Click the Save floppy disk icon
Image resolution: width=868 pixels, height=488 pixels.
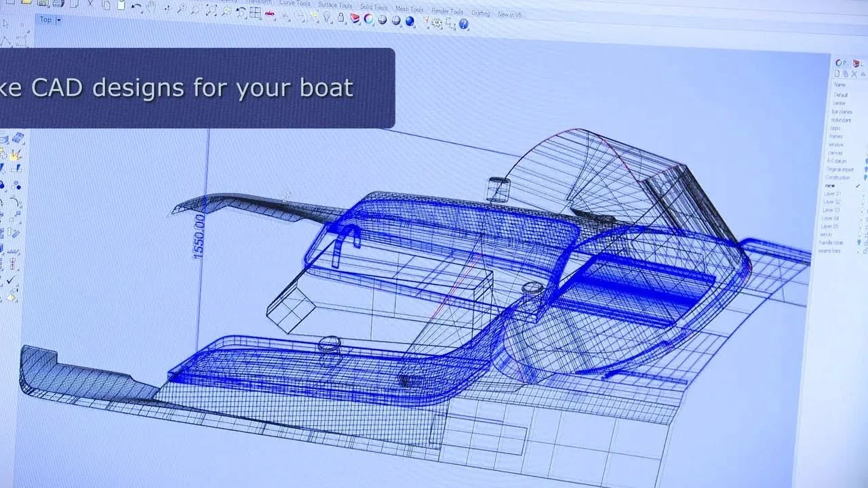(x=43, y=3)
